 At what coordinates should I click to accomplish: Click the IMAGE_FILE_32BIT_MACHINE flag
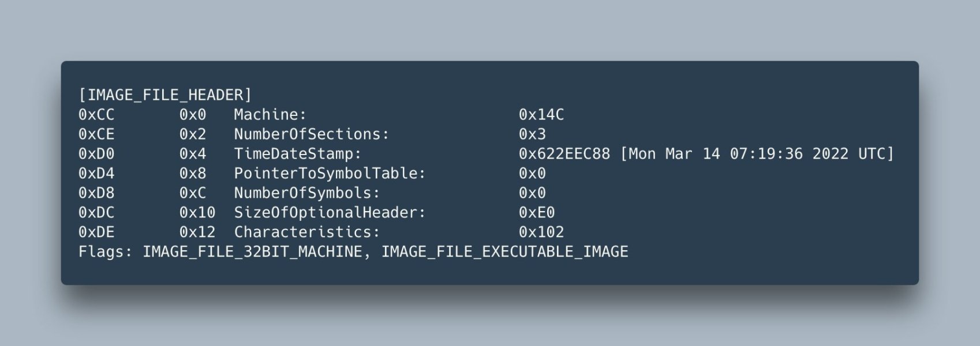pos(252,252)
